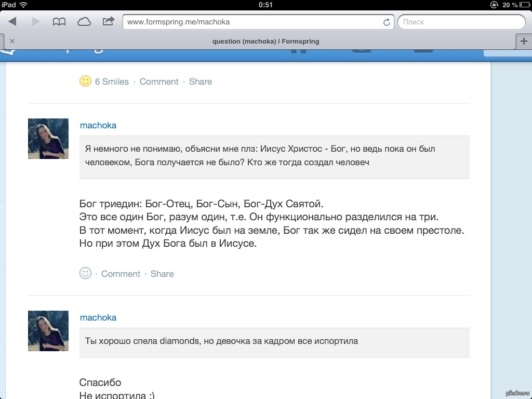Tap the URL address bar

[252, 22]
